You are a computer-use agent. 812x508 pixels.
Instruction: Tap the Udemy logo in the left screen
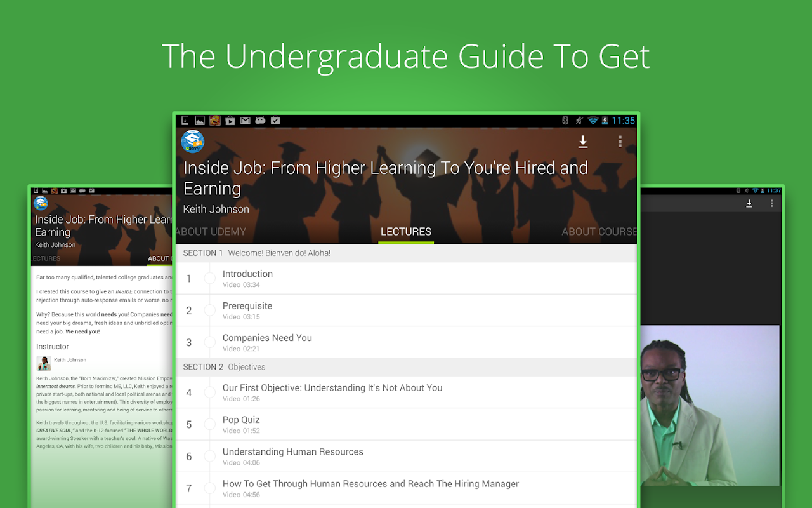click(x=41, y=203)
